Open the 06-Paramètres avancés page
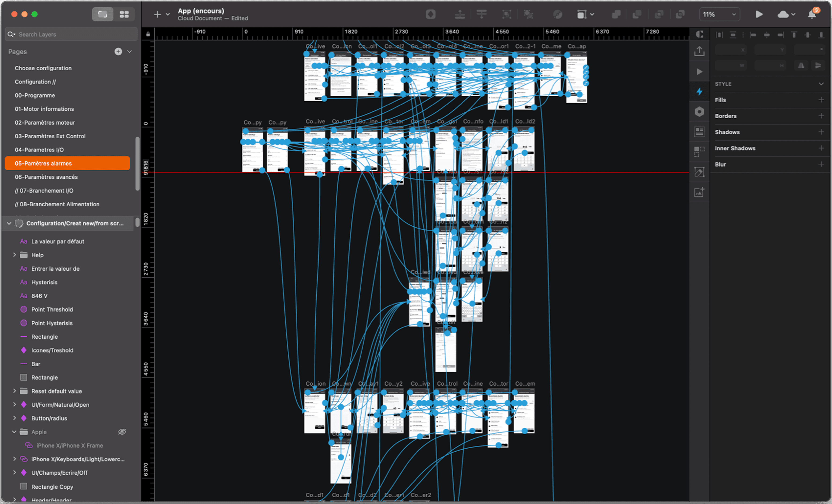 coord(46,177)
